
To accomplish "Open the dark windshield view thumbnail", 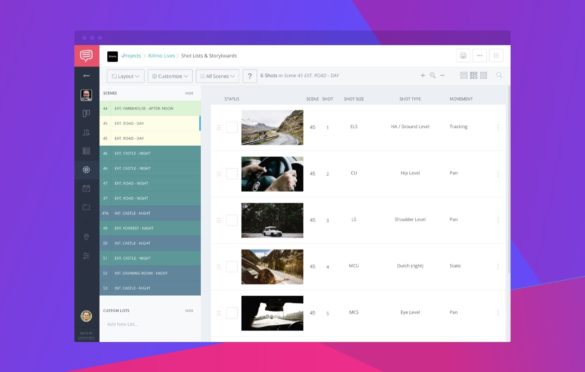I will point(272,313).
